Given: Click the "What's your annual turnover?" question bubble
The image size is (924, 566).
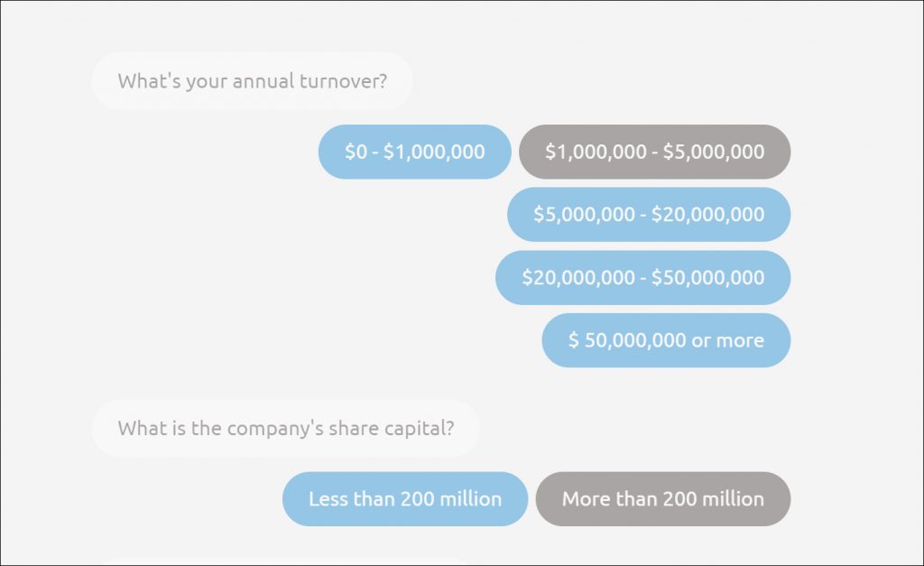Looking at the screenshot, I should (x=252, y=81).
